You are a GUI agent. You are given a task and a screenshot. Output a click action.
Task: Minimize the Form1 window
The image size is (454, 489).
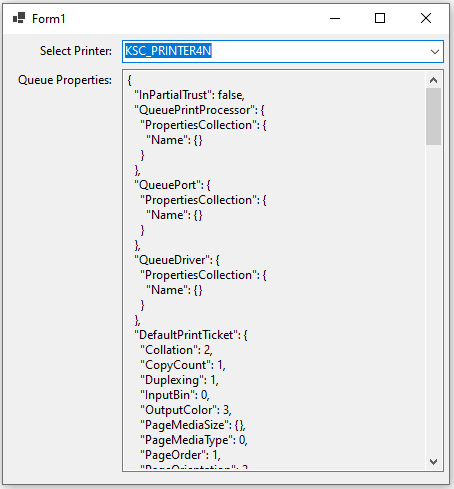pyautogui.click(x=335, y=18)
